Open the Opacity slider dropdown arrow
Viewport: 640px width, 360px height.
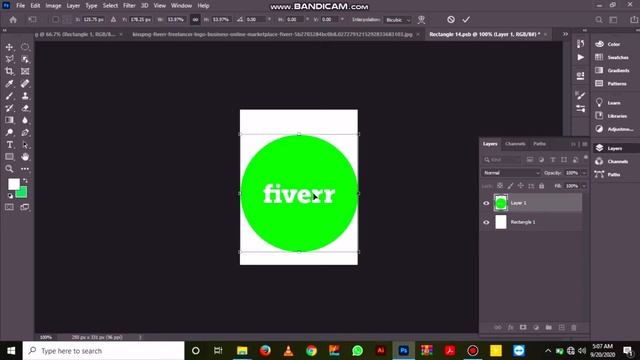pyautogui.click(x=584, y=173)
